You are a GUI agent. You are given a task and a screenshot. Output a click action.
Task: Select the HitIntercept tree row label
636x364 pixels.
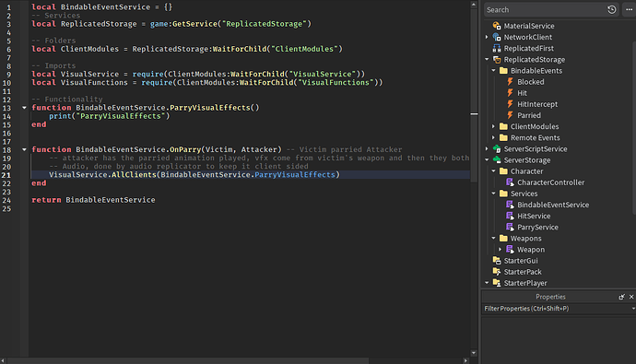coord(537,104)
